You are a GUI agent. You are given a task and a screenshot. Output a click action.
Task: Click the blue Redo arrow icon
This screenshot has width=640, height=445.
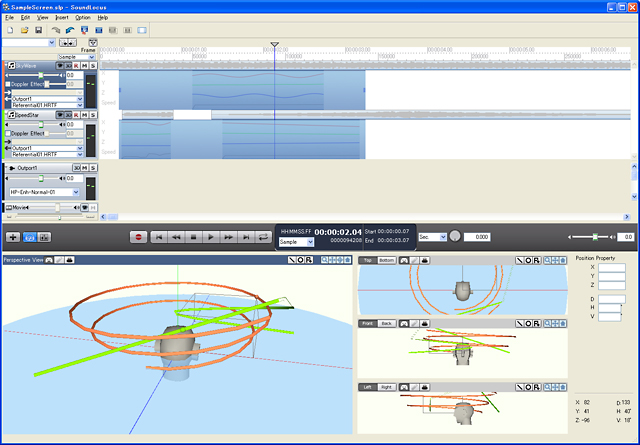pyautogui.click(x=70, y=30)
